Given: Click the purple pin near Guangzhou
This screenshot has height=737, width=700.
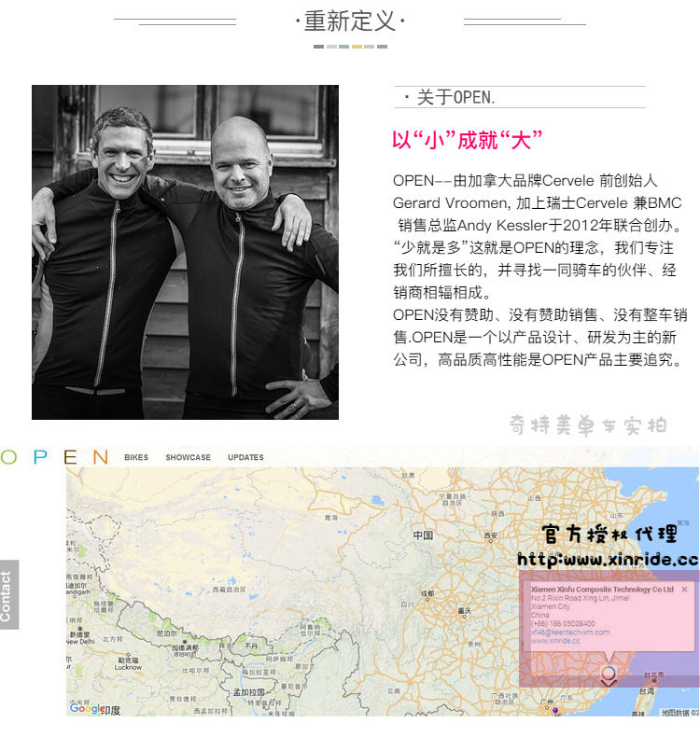Looking at the screenshot, I should [x=555, y=711].
